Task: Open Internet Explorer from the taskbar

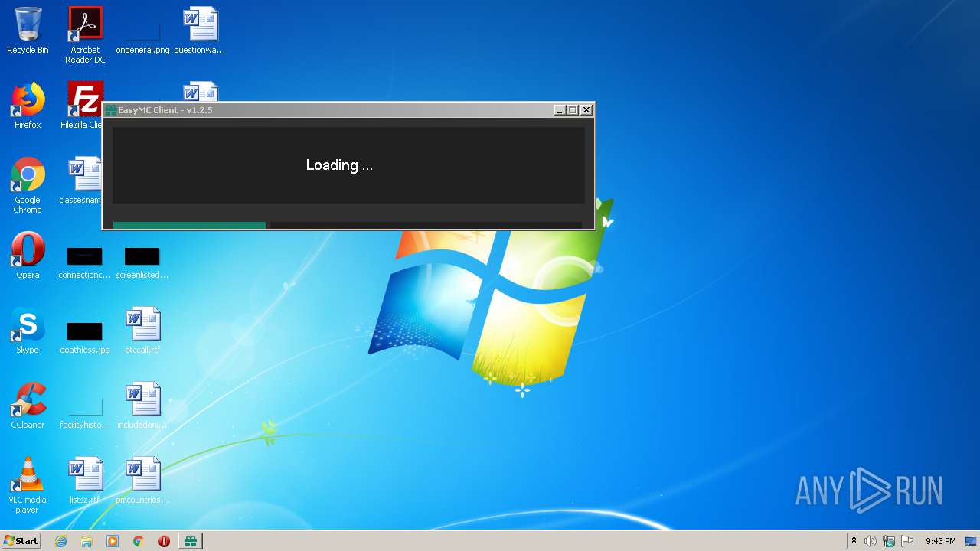Action: pos(61,541)
